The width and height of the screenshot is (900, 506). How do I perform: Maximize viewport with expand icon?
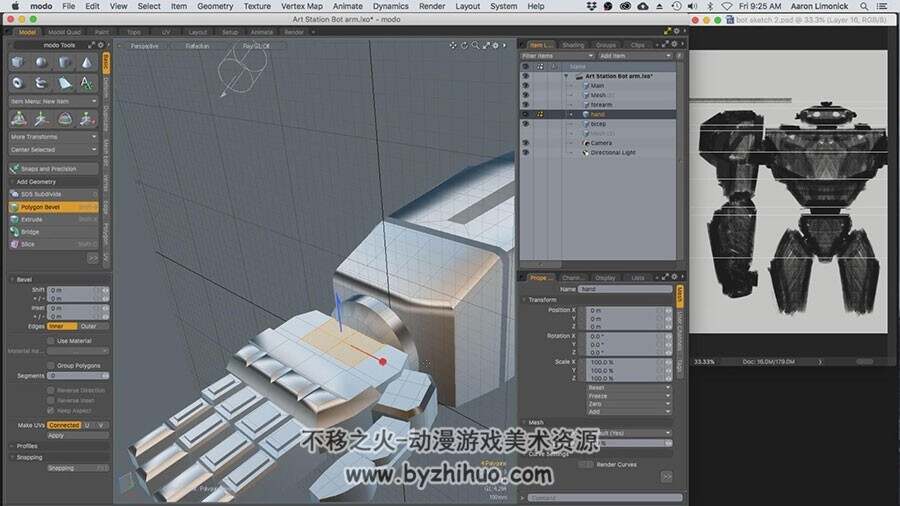[x=486, y=45]
